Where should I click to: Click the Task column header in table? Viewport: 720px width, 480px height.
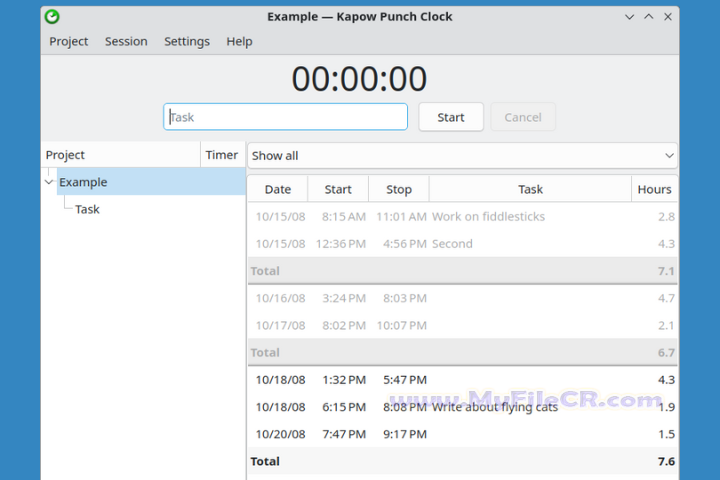coord(530,189)
